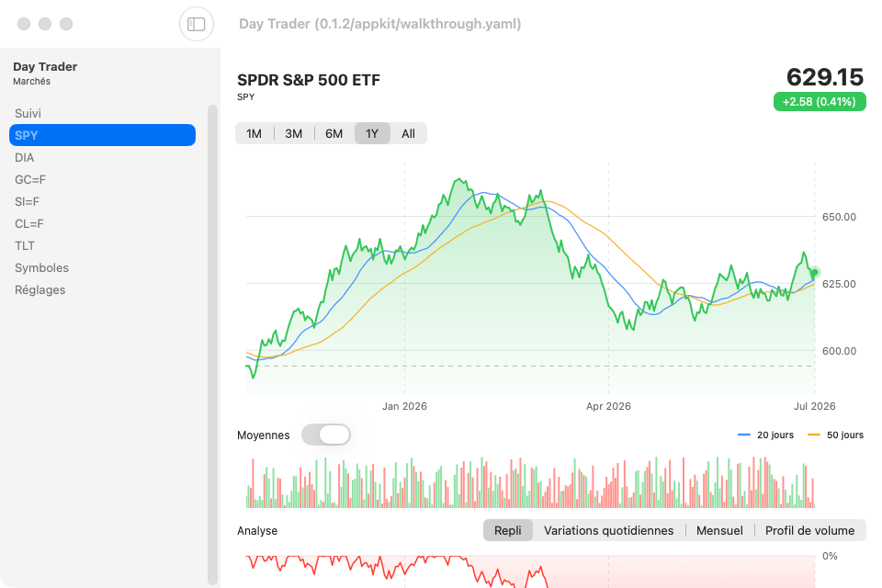The height and width of the screenshot is (588, 882).
Task: Toggle the sidebar visibility icon
Action: (x=197, y=24)
